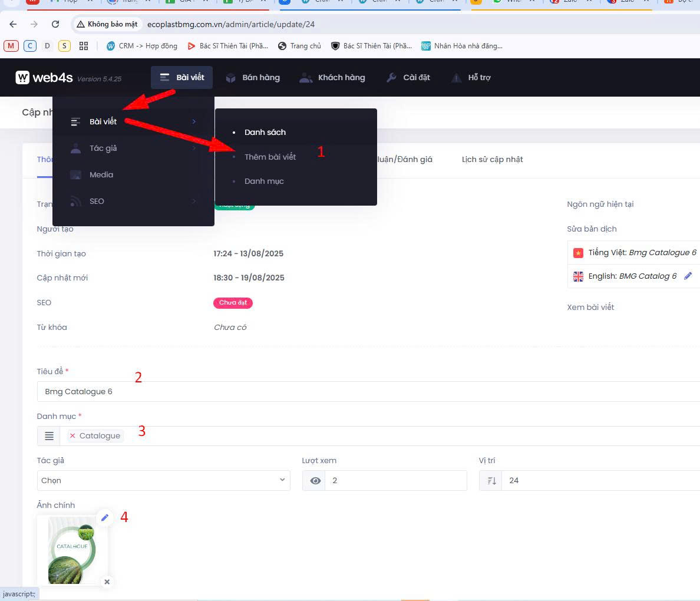The width and height of the screenshot is (700, 601).
Task: Click the edit pencil beside English translation
Action: click(x=688, y=276)
